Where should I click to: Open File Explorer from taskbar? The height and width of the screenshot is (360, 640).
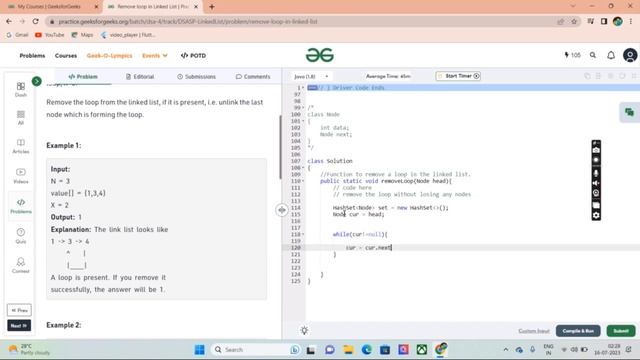coord(348,350)
